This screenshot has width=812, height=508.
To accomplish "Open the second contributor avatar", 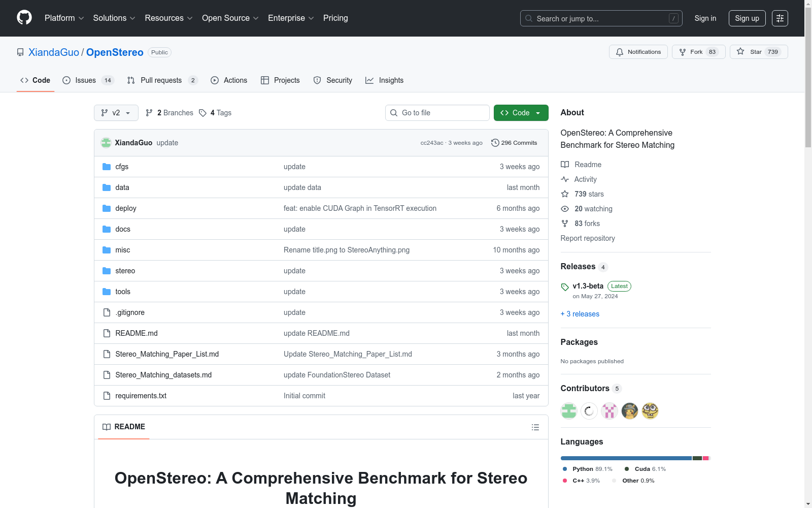I will point(589,411).
